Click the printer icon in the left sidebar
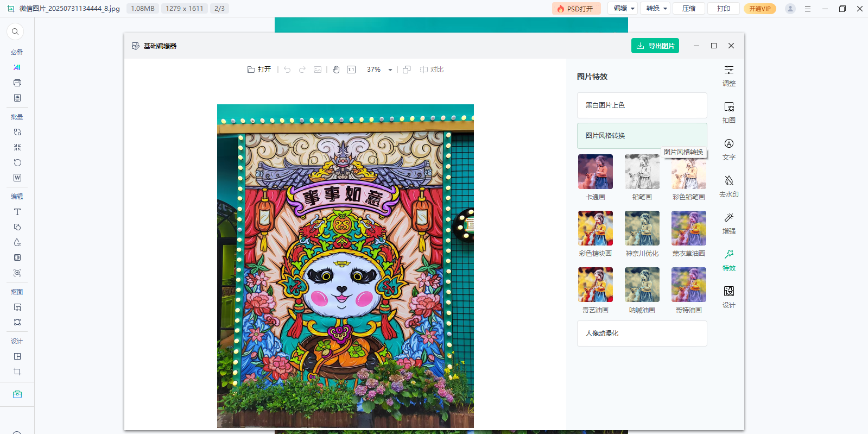 pyautogui.click(x=17, y=83)
